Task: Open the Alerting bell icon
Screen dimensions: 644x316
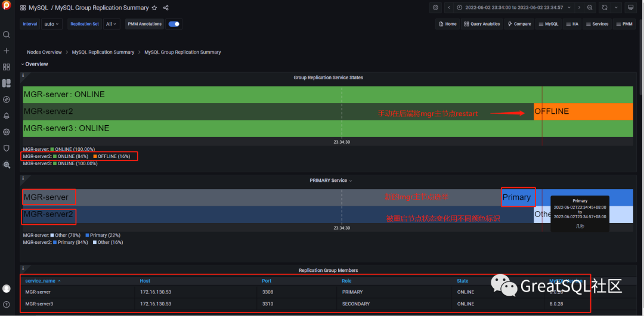Action: point(6,116)
